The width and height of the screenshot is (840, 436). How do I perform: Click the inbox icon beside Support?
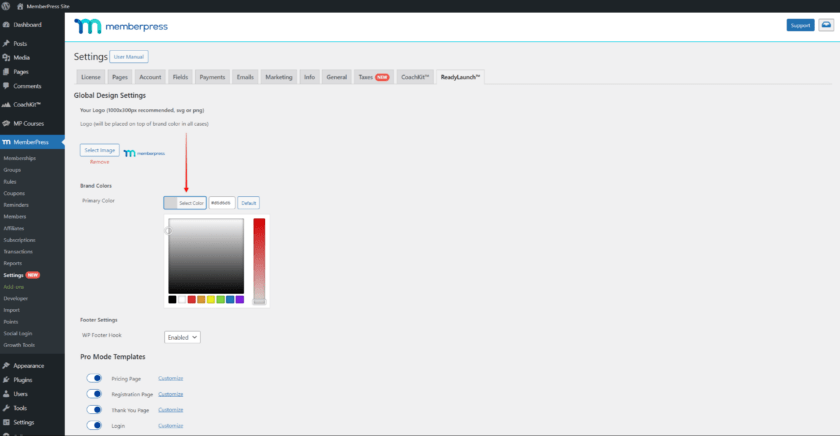tap(826, 25)
